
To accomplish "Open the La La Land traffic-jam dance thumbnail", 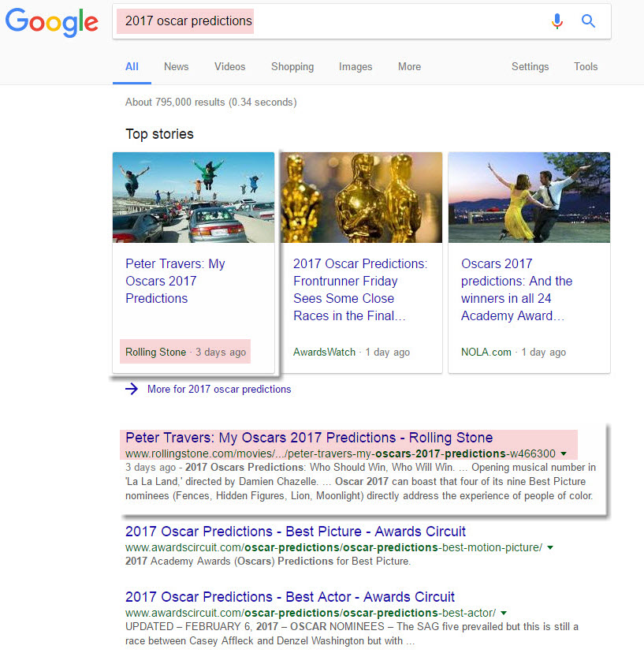I will (194, 197).
